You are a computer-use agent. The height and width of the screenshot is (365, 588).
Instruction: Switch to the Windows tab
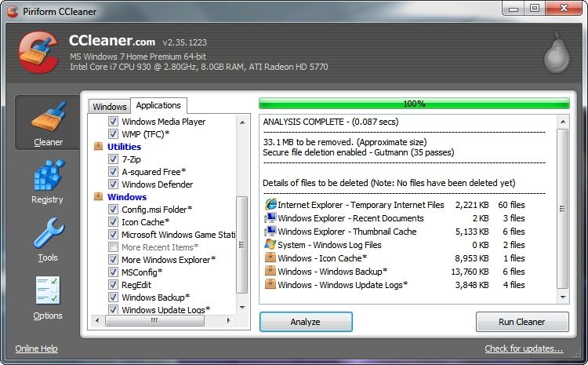tap(110, 107)
